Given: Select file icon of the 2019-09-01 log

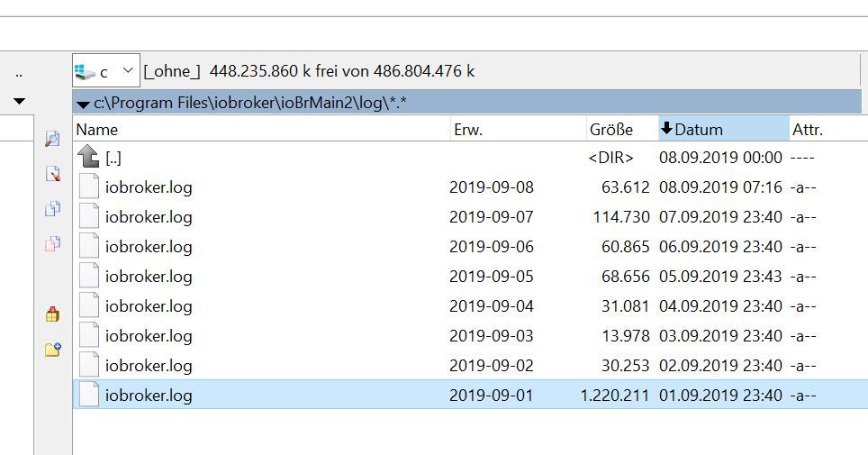Looking at the screenshot, I should (x=88, y=395).
